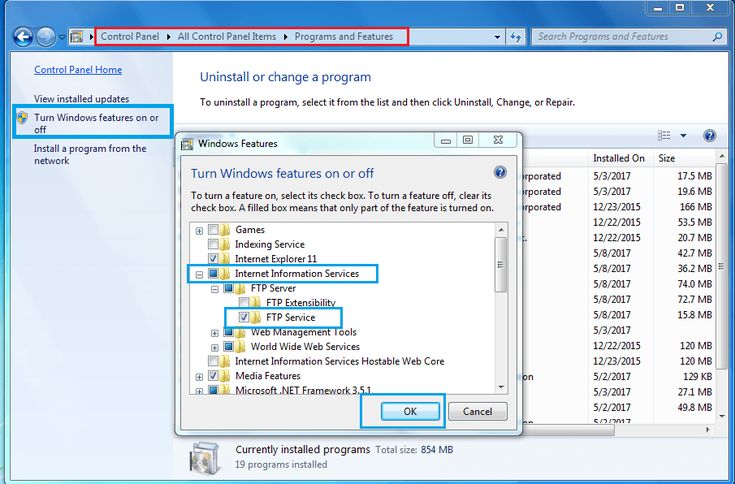Viewport: 735px width, 484px height.
Task: Click Turn Windows features on or off
Action: 96,123
